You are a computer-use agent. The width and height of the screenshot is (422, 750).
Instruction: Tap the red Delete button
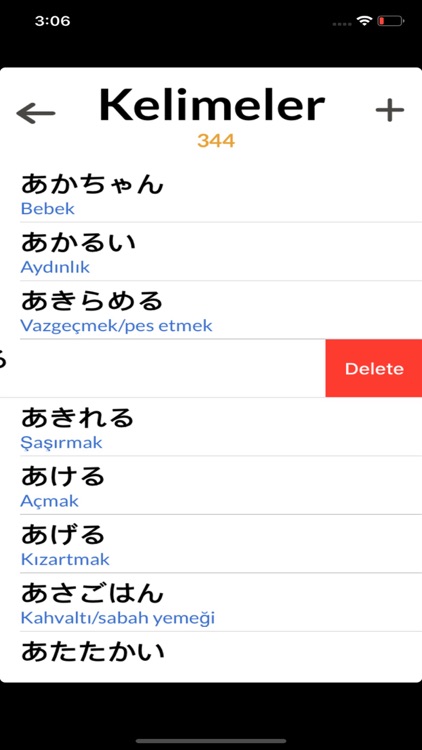(374, 368)
